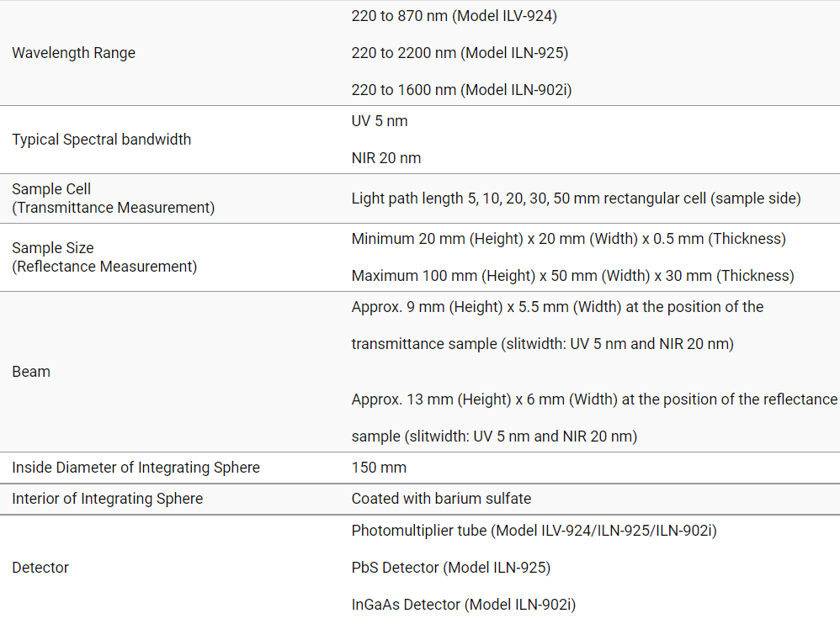Click the Minimum sample size dimensions line

click(x=568, y=239)
